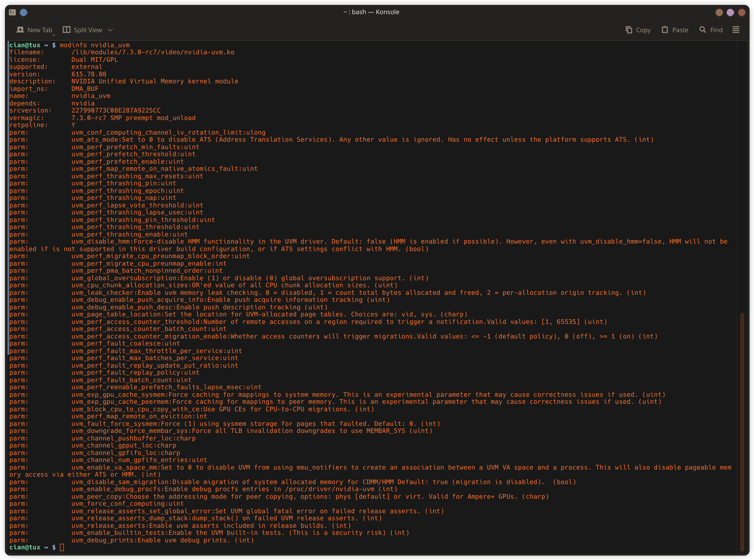Click parameter uvm_perf_fault_coalesce:uint

tap(126, 343)
